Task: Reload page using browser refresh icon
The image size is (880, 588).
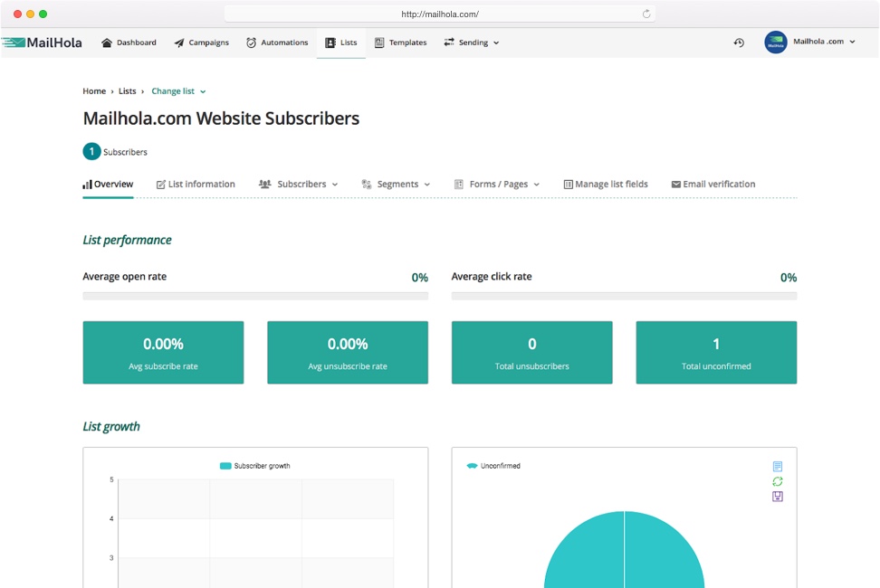Action: (x=646, y=14)
